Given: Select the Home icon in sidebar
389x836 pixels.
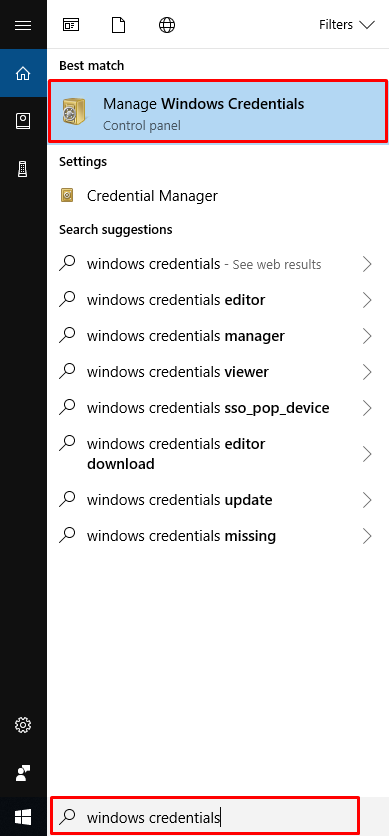Looking at the screenshot, I should [23, 73].
